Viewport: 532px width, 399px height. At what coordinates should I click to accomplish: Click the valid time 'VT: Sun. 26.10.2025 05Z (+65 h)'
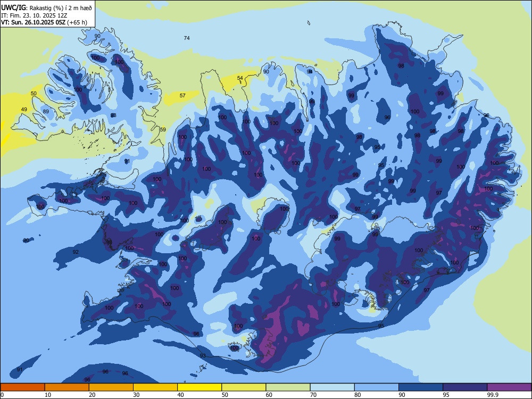(44, 22)
